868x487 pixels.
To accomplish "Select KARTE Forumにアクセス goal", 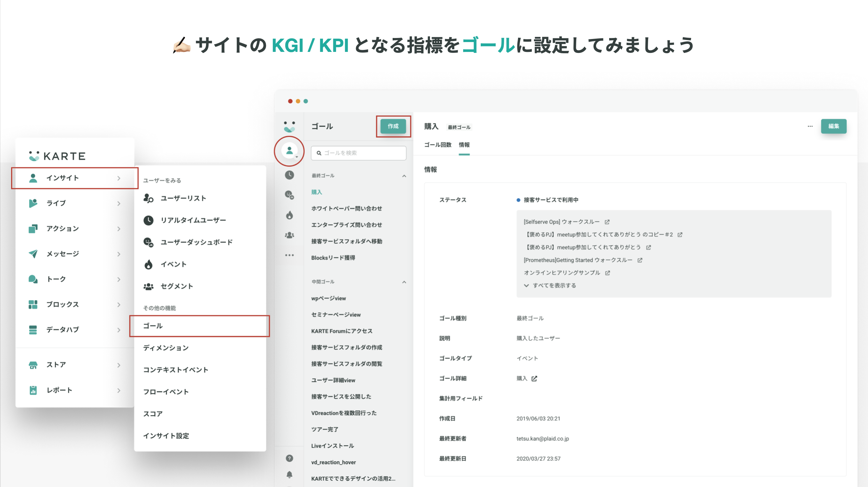I will point(342,331).
